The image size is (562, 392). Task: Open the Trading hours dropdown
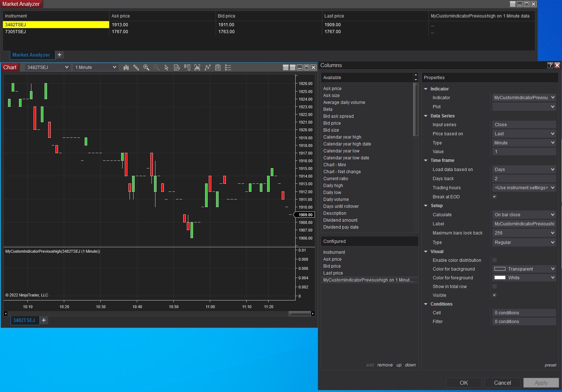[524, 188]
